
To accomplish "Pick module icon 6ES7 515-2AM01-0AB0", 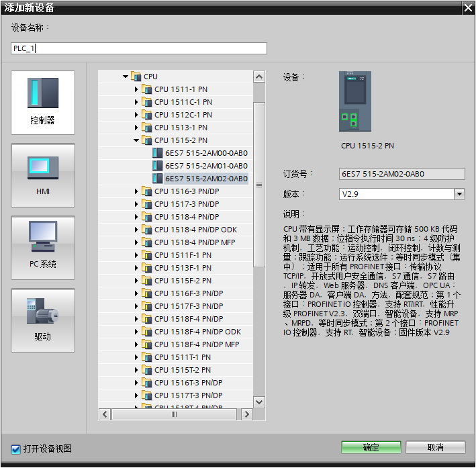I will pos(158,166).
